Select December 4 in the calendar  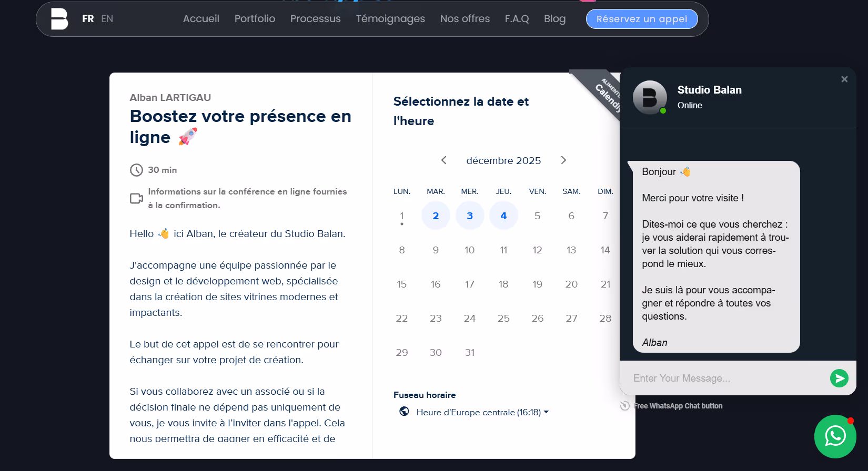(503, 216)
